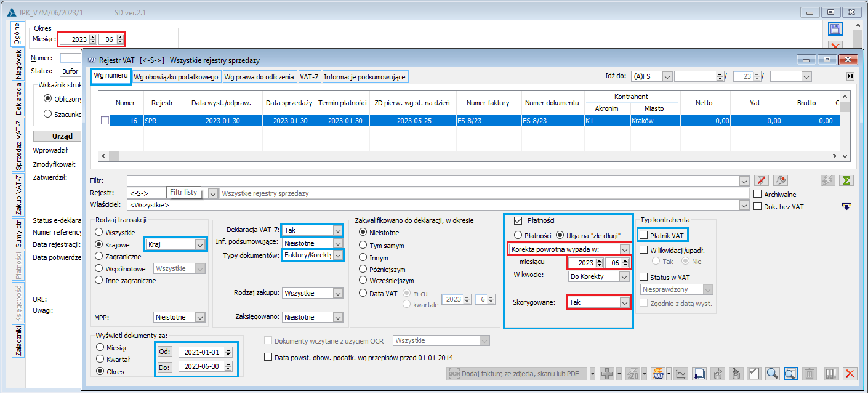868x394 pixels.
Task: Select the Zagraniczne radio button
Action: pos(100,256)
